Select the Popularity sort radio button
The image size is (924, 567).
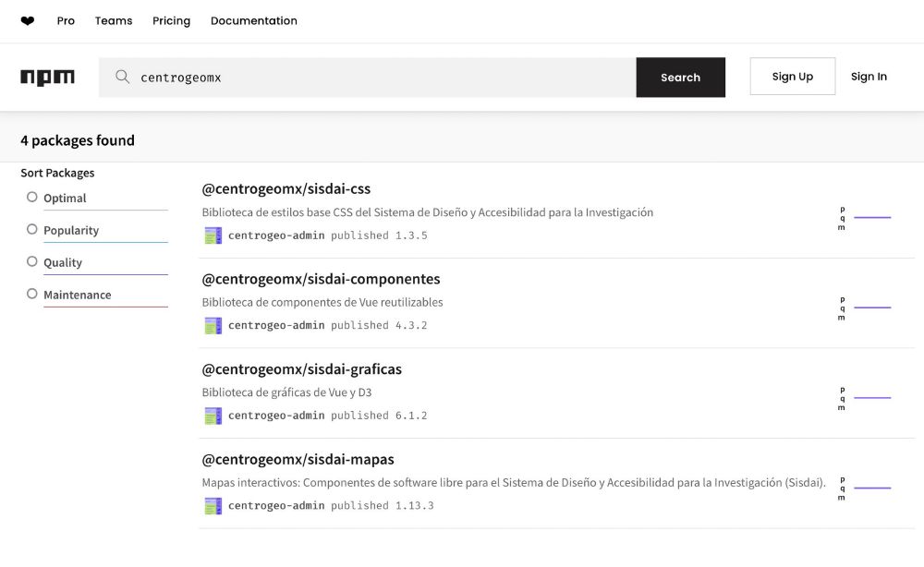[x=31, y=230]
